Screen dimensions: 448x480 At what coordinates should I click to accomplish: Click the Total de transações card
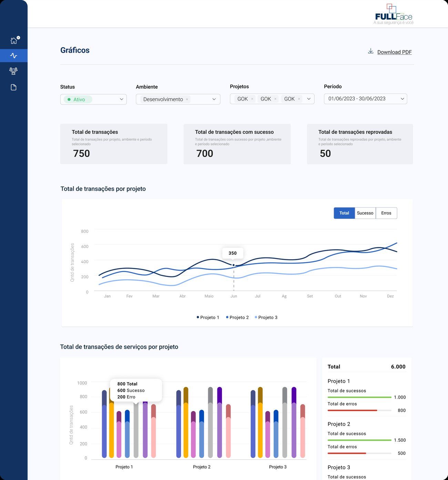114,144
